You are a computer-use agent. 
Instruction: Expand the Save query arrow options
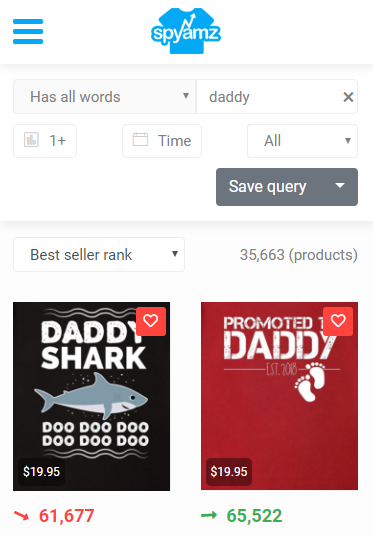340,187
